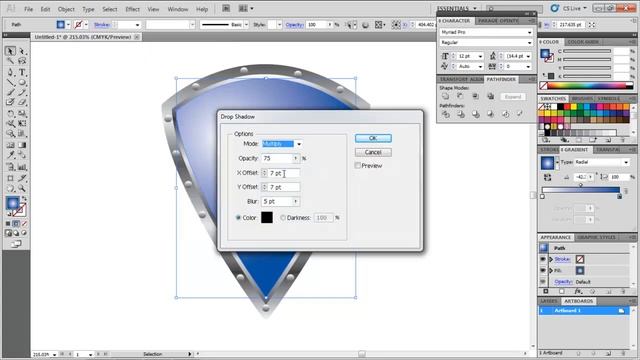
Task: Open the Object menu
Action: (x=66, y=9)
